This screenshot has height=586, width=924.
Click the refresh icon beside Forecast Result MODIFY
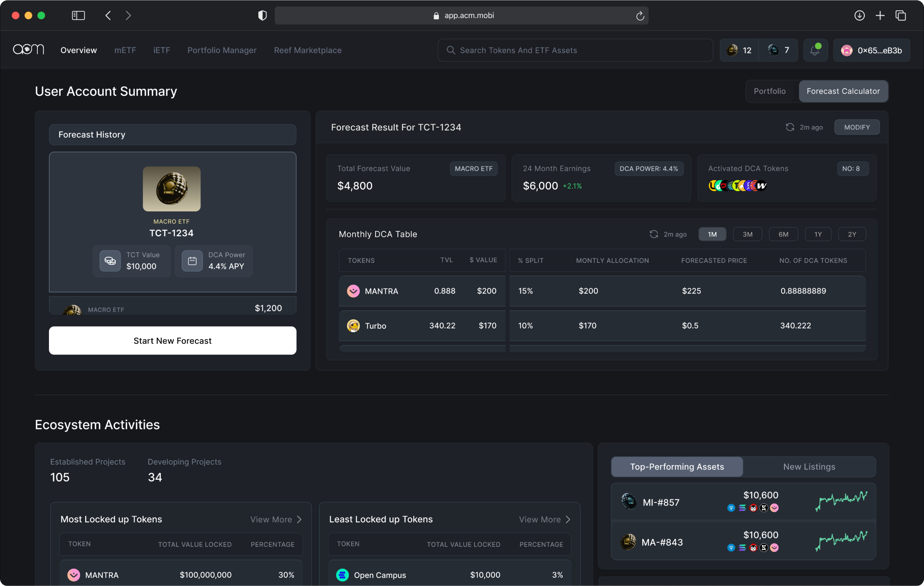790,127
